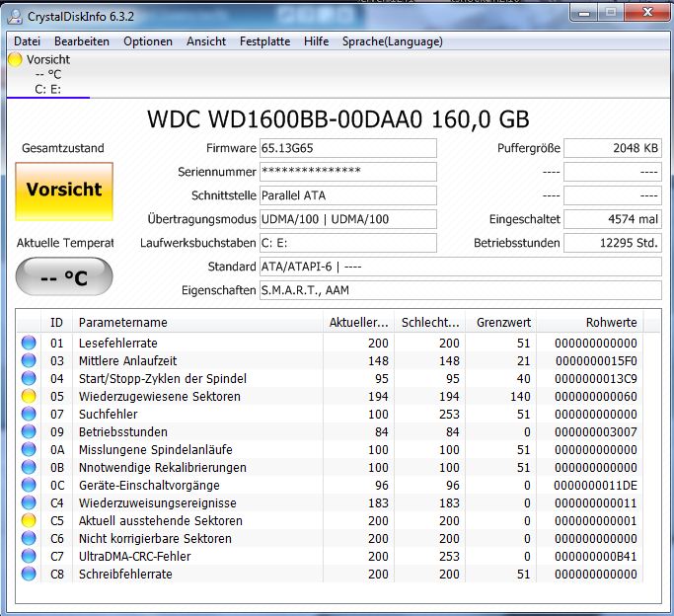
Task: Click the Schnittstelle field Parallel ATA
Action: tap(347, 195)
